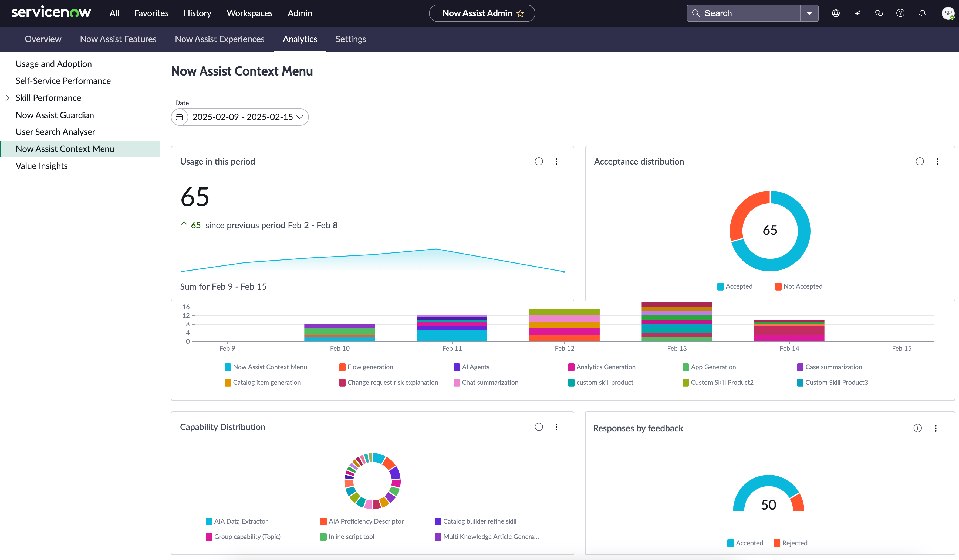Toggle the Catalog item generation legend swatch
Image resolution: width=959 pixels, height=560 pixels.
click(x=228, y=383)
